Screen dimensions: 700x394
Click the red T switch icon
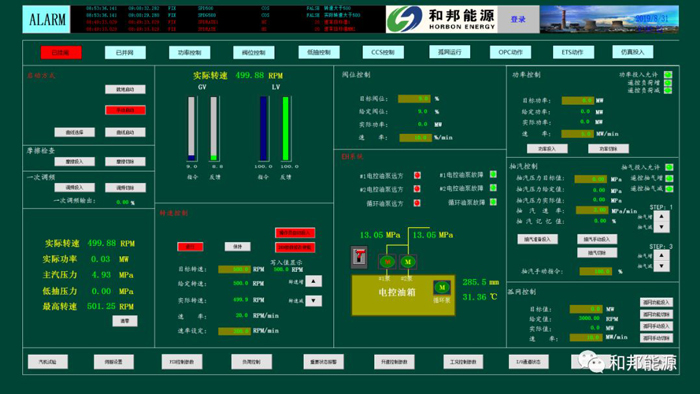359,257
